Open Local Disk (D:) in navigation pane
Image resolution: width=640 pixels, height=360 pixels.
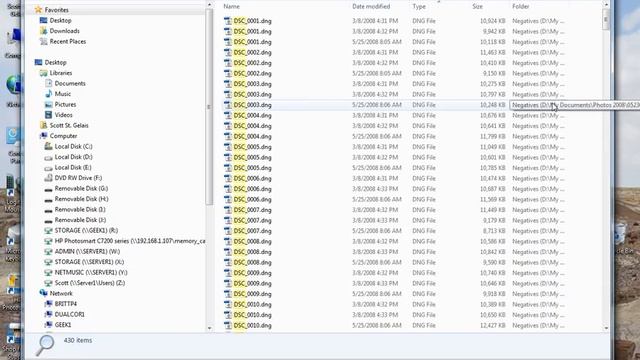[73, 157]
